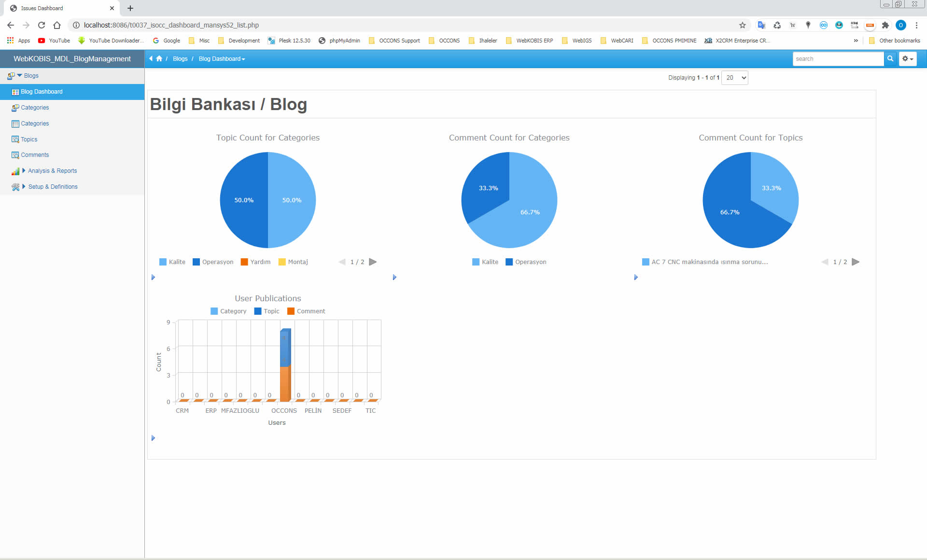Open the Blog Dashboard breadcrumb dropdown
The height and width of the screenshot is (560, 927).
[222, 59]
